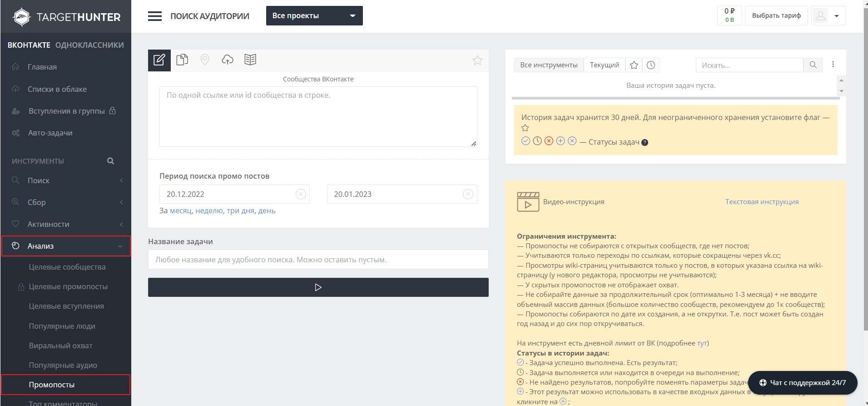Image resolution: width=868 pixels, height=406 pixels.
Task: Open Популярные аудио tool
Action: pyautogui.click(x=63, y=365)
